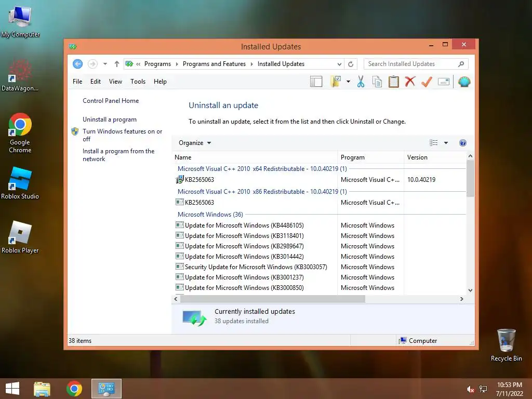This screenshot has width=532, height=399.
Task: Click the horizontal scrollbar right arrow
Action: point(462,299)
